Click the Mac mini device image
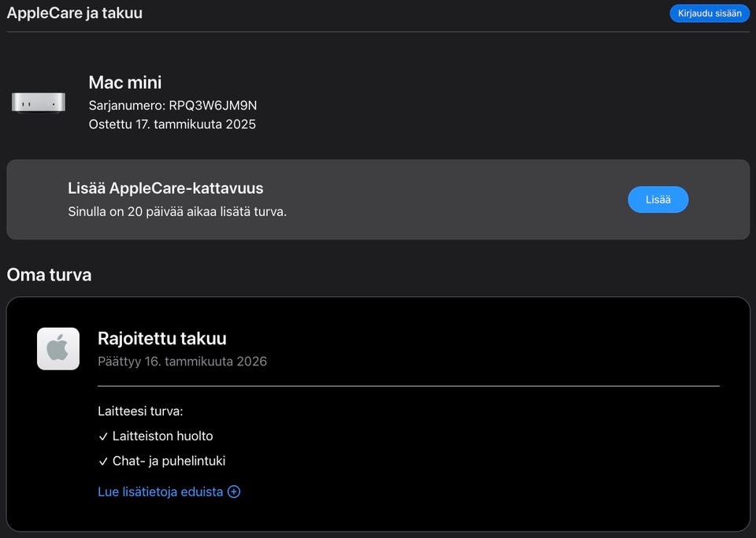This screenshot has width=756, height=538. (39, 102)
